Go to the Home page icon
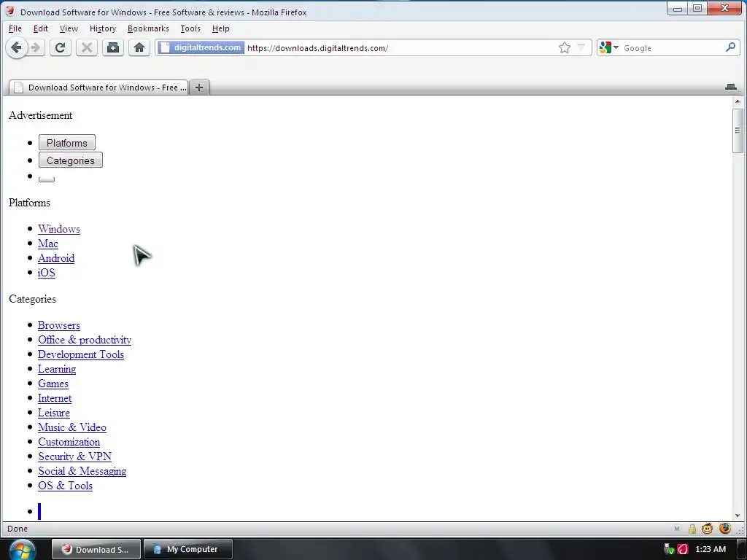 pyautogui.click(x=139, y=47)
